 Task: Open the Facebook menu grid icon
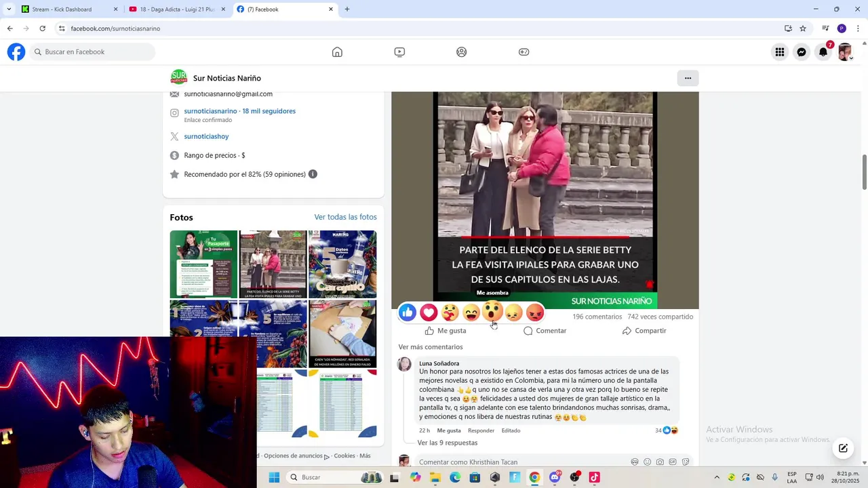[780, 52]
